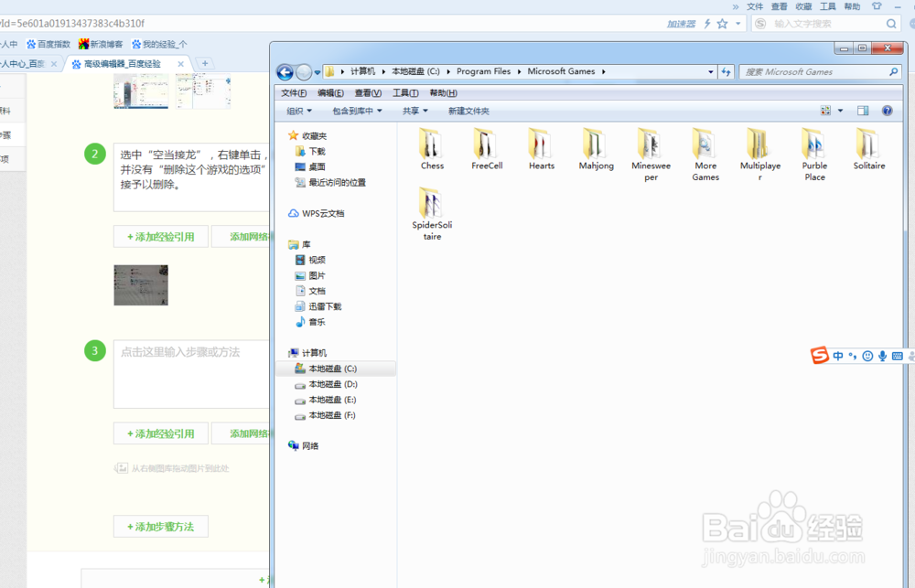Click the Sogou IME microphone icon

click(882, 356)
